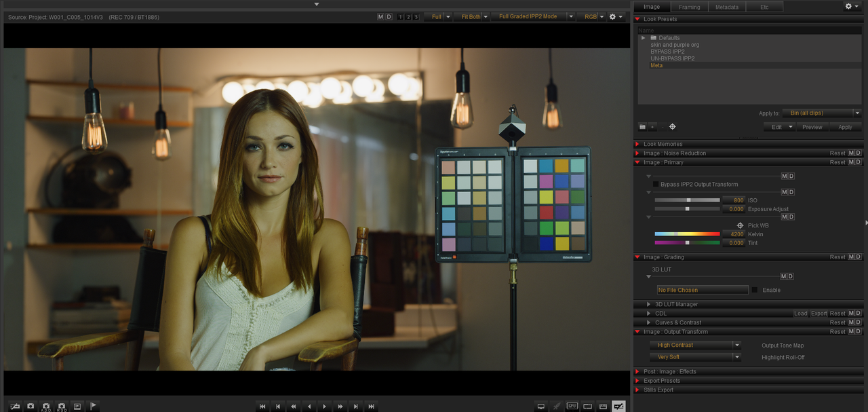The width and height of the screenshot is (868, 412).
Task: Click the GPU icon in bottom toolbar
Action: coord(572,406)
